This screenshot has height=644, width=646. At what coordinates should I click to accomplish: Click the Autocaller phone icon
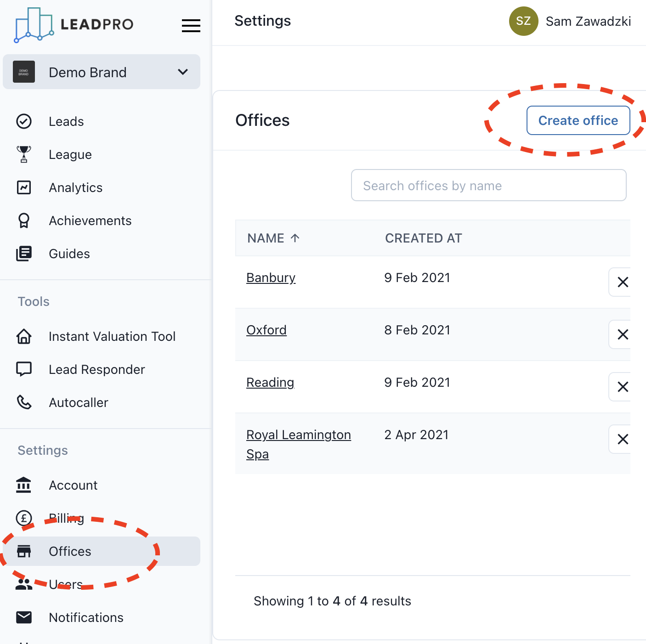click(24, 402)
